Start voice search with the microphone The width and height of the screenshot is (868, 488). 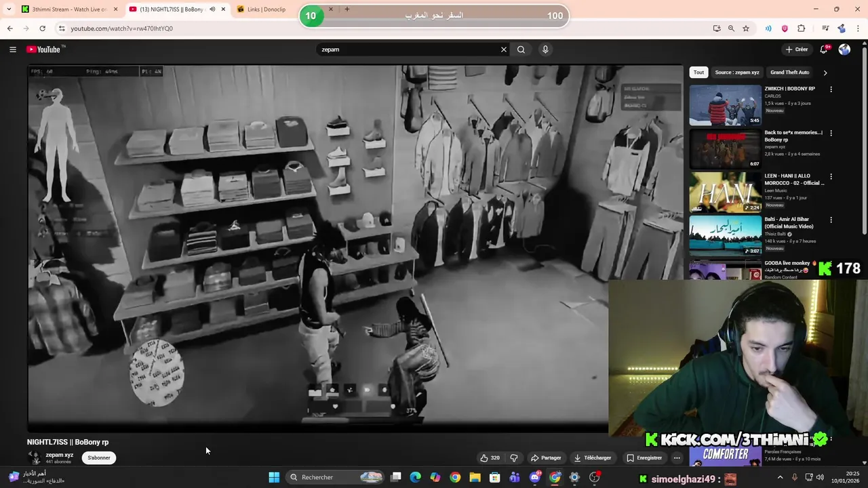[545, 49]
